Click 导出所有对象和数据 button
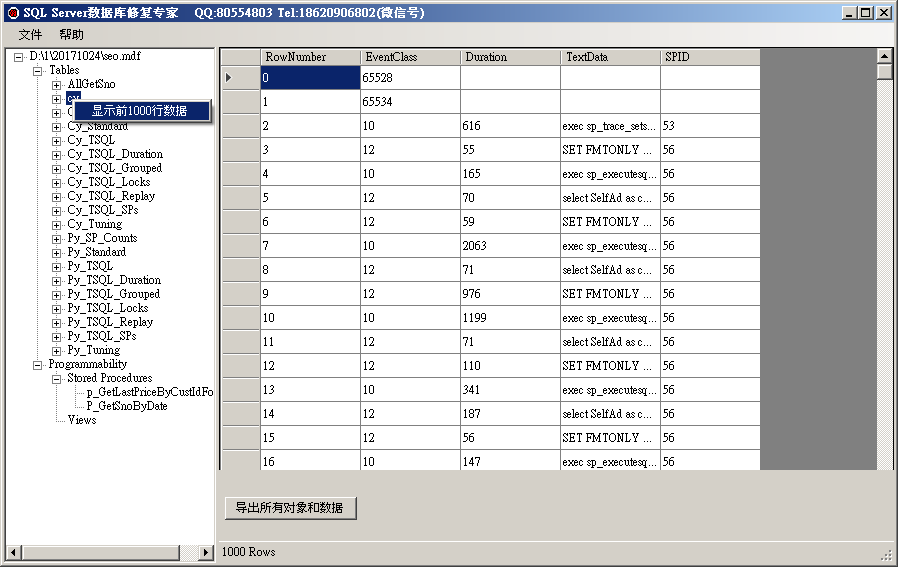The height and width of the screenshot is (567, 898). 290,508
